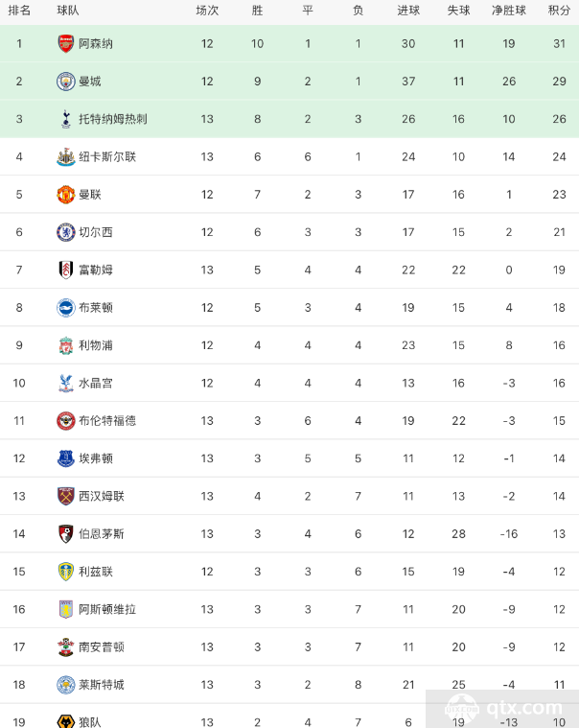
Task: Click the 积分 column header
Action: 559,11
